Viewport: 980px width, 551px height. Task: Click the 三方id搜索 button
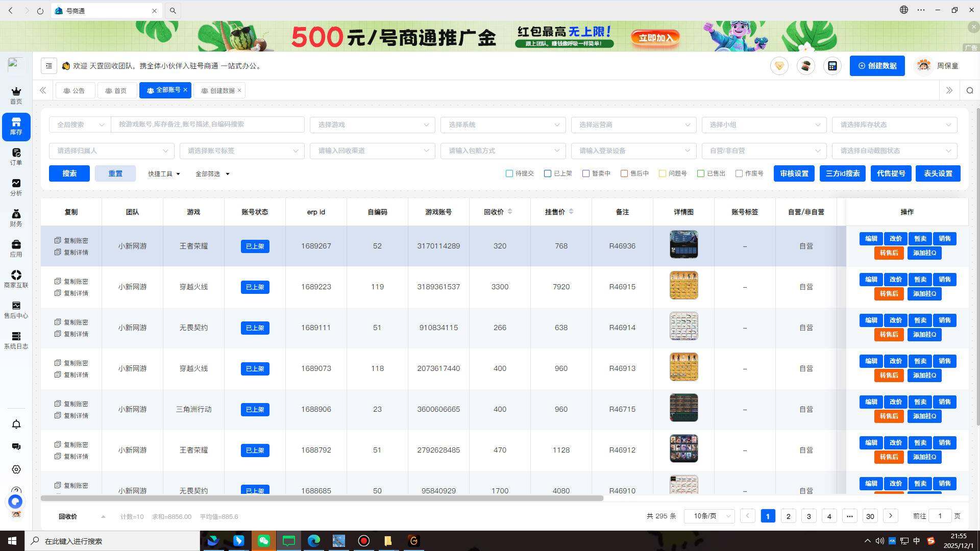click(842, 173)
